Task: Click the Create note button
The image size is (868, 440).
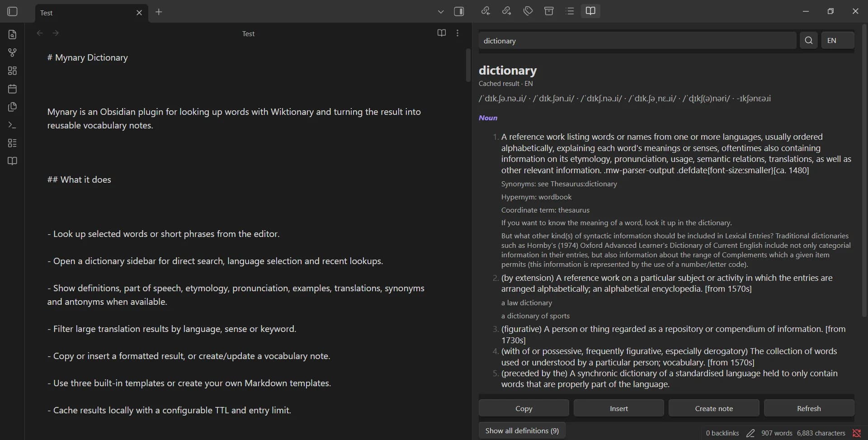Action: 714,408
